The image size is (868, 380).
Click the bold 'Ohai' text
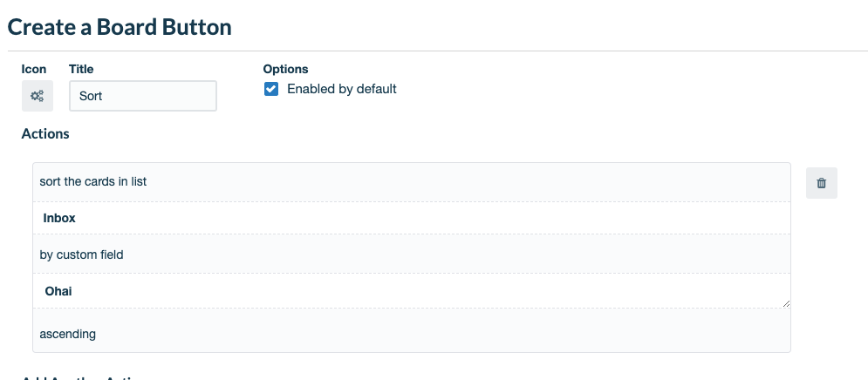click(58, 291)
